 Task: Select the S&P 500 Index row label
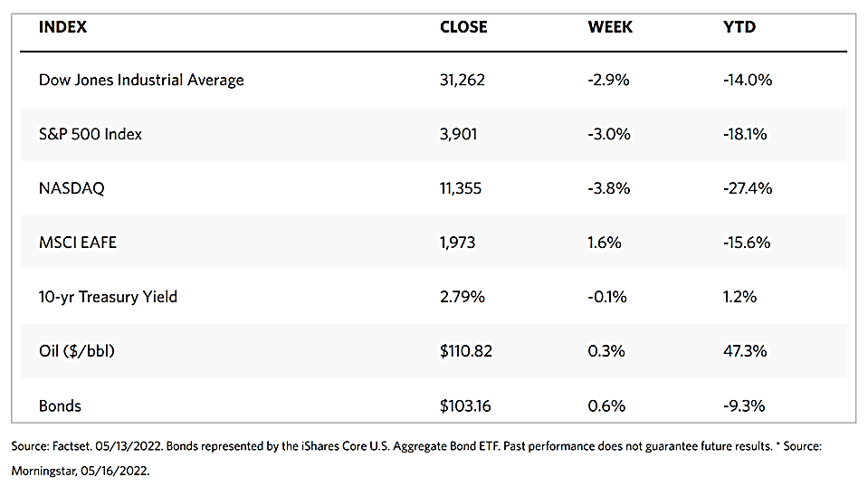(x=91, y=134)
